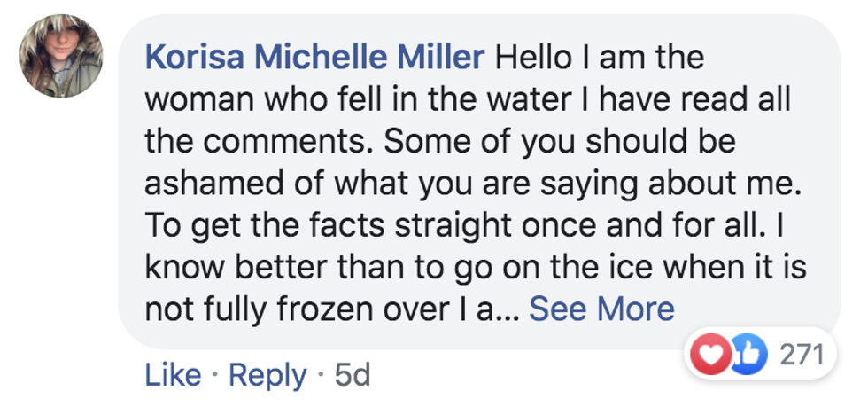Open Korisa Michelle Miller's profile picture
868x407 pixels.
pyautogui.click(x=61, y=56)
